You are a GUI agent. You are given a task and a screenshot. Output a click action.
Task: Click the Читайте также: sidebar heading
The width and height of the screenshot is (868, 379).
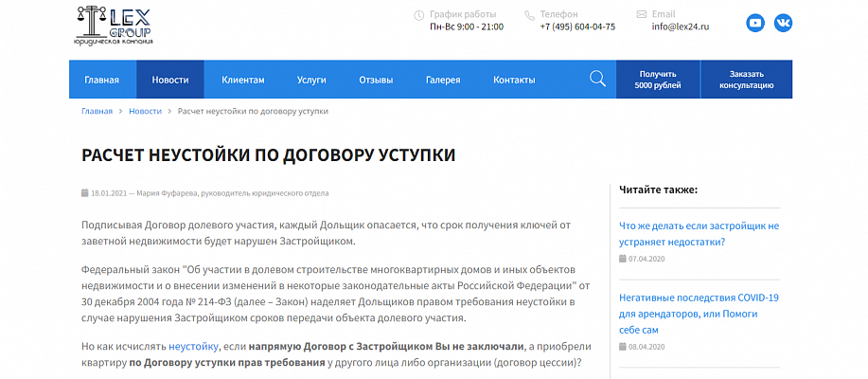click(x=658, y=190)
